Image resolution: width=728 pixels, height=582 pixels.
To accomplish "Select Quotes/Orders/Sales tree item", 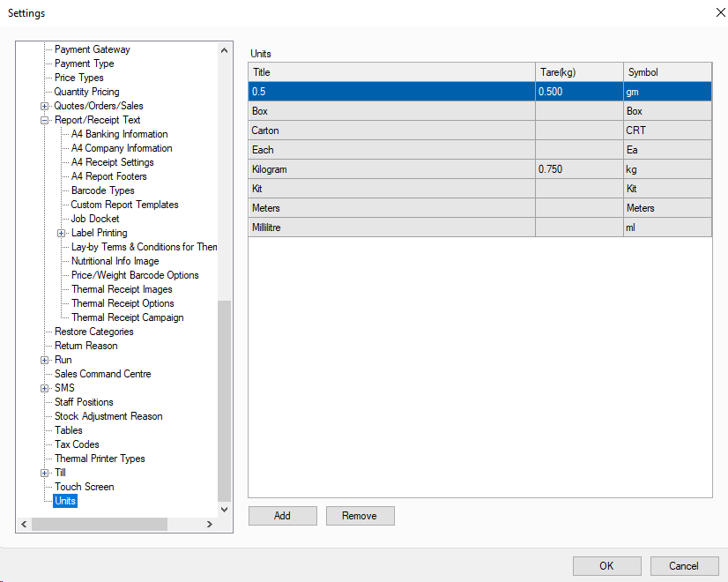I will coord(99,106).
